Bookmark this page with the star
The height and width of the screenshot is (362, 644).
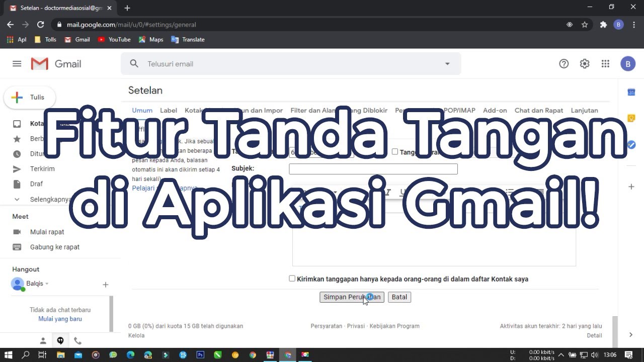click(x=585, y=24)
